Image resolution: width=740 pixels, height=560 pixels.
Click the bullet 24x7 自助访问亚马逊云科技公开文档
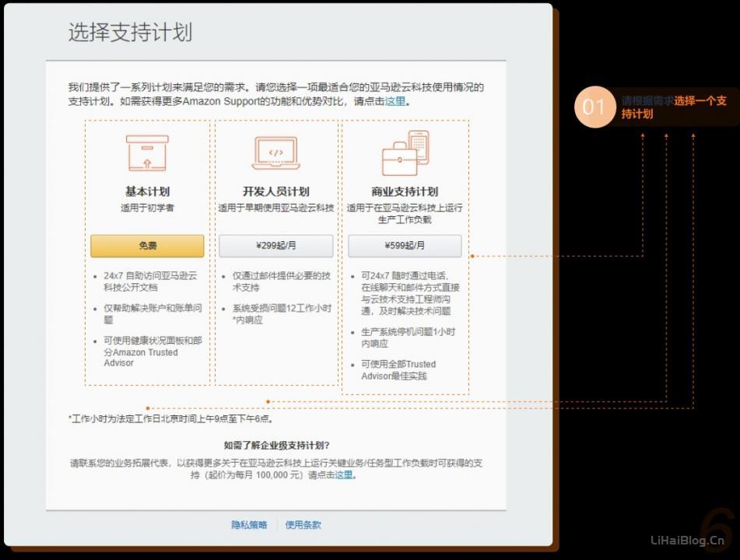coord(150,282)
